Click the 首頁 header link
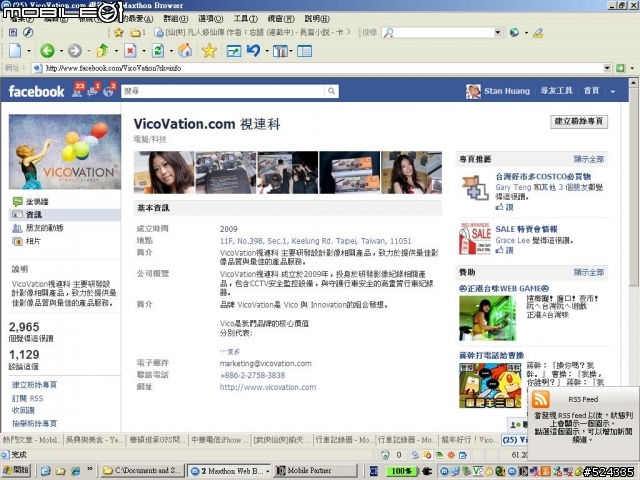The image size is (640, 480). click(591, 91)
